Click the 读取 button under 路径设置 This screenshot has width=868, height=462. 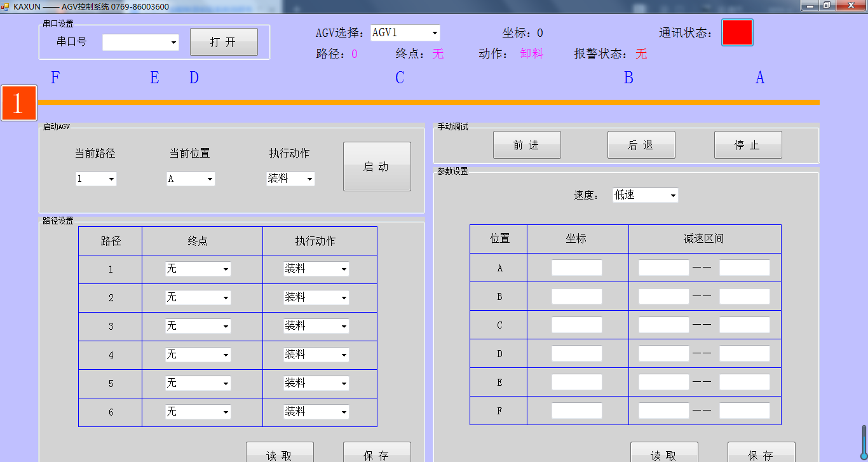click(280, 452)
